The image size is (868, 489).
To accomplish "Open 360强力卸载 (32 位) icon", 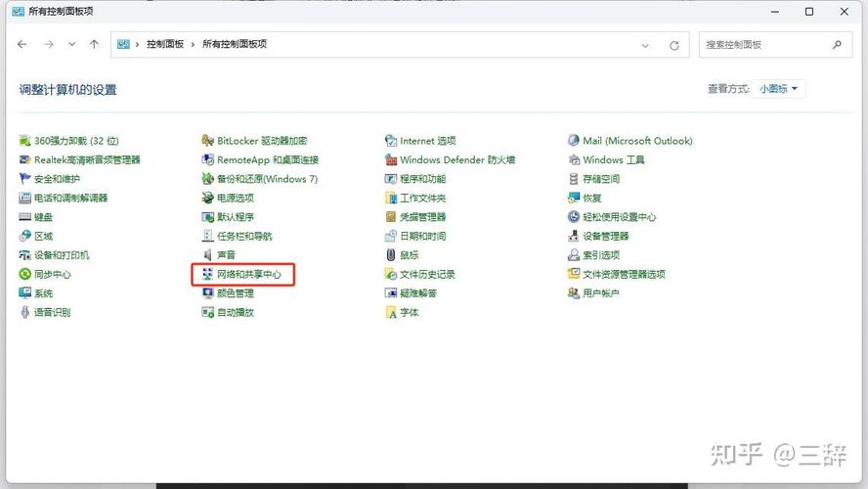I will click(x=24, y=141).
